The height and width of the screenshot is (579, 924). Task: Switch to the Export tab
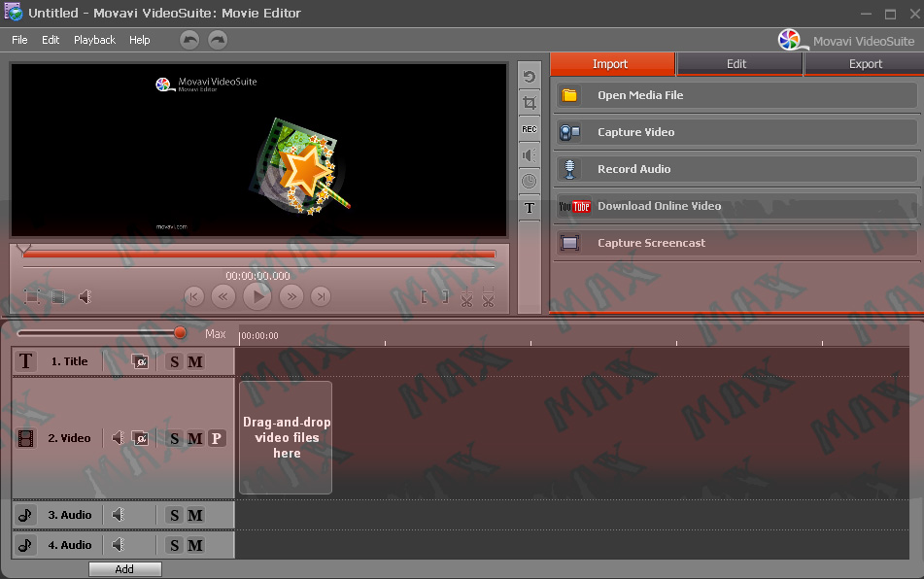coord(865,63)
